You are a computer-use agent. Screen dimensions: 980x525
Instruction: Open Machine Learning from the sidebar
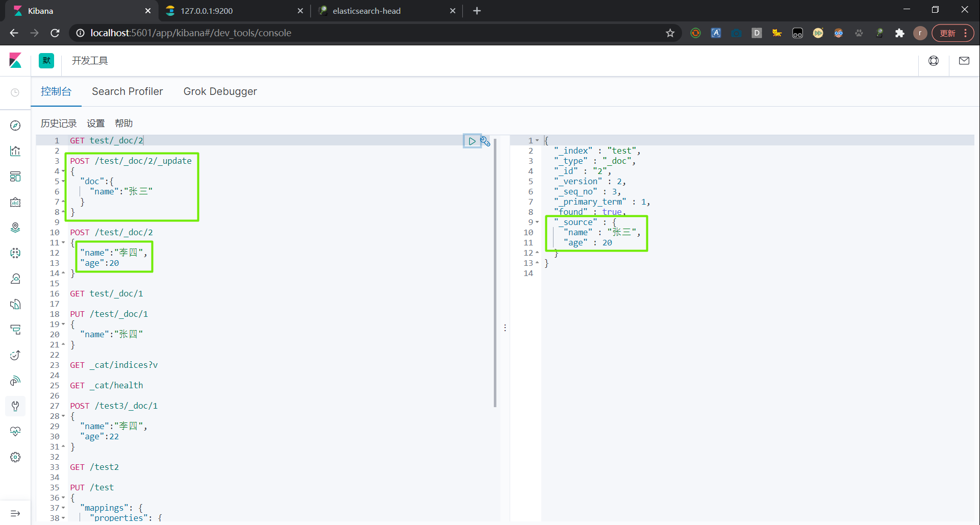(x=15, y=253)
